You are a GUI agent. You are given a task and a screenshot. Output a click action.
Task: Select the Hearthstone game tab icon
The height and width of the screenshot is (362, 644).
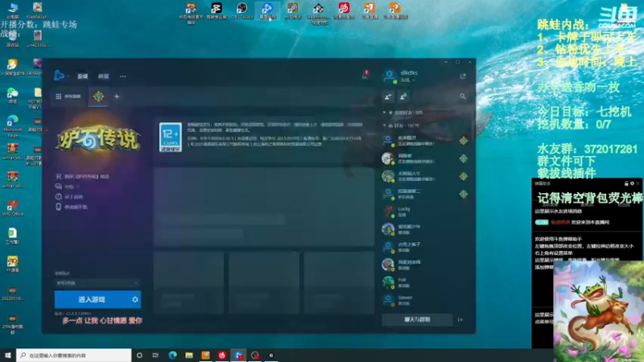(98, 97)
